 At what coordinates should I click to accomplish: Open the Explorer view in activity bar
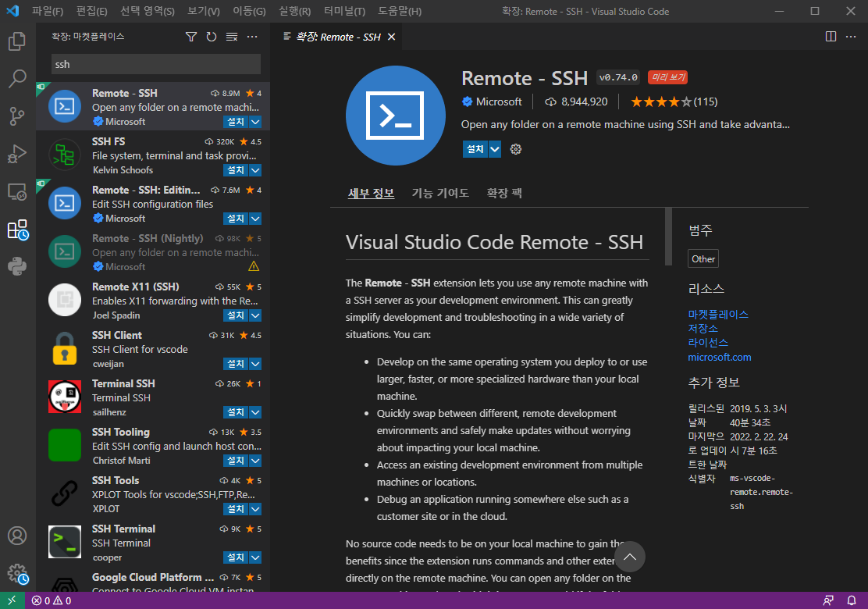(17, 41)
